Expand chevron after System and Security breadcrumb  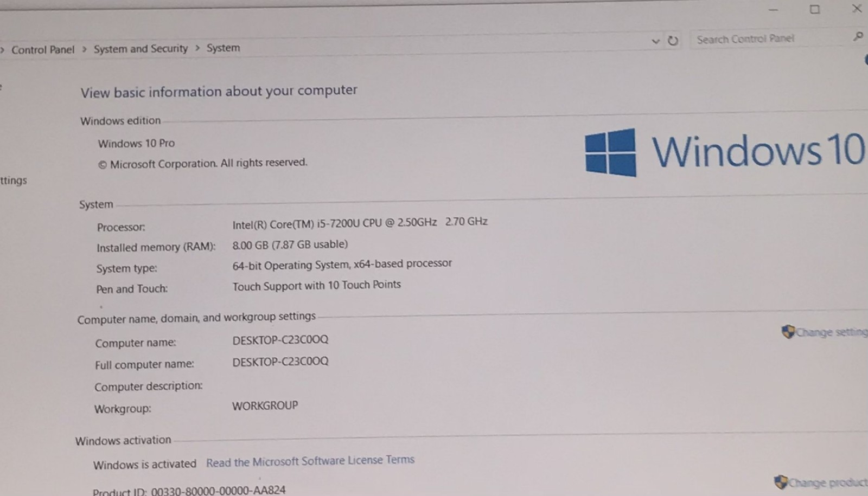pos(197,48)
